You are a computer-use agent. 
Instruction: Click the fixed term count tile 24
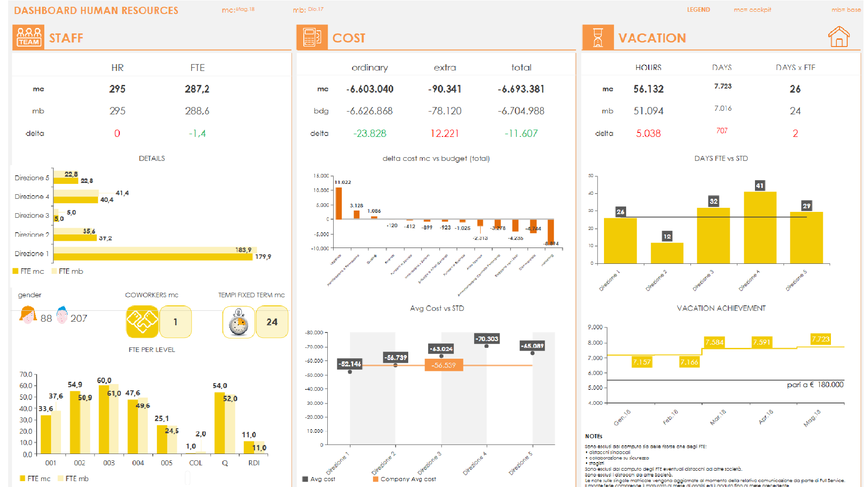(272, 322)
